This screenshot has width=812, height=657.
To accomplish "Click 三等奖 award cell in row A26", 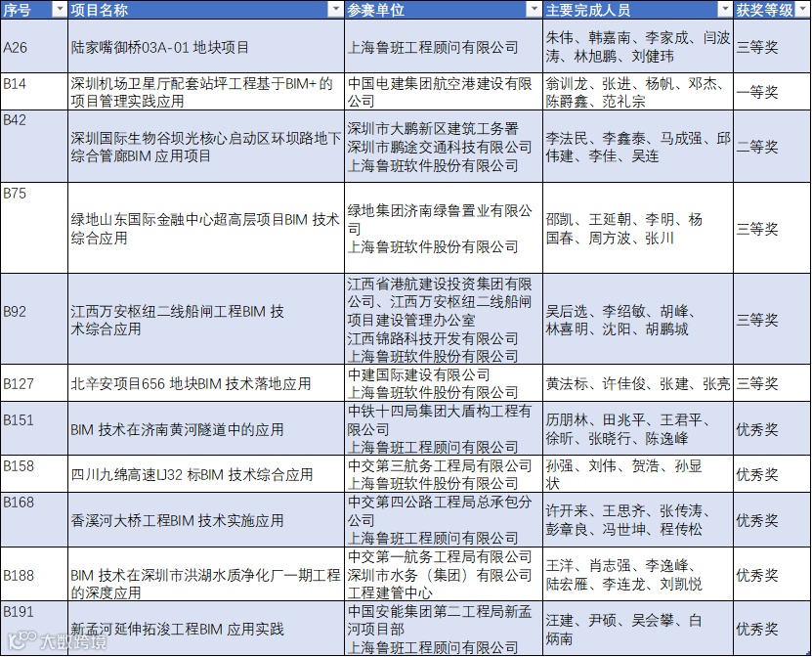I will tap(772, 46).
